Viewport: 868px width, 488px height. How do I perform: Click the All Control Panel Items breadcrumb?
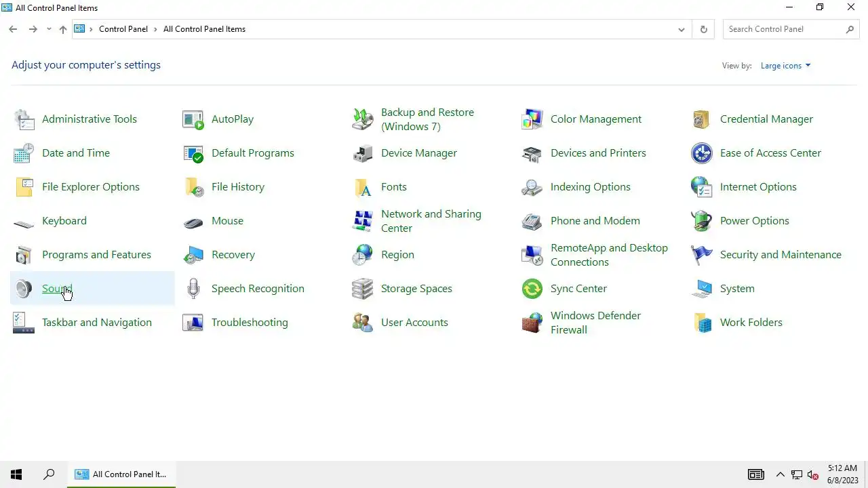tap(204, 29)
